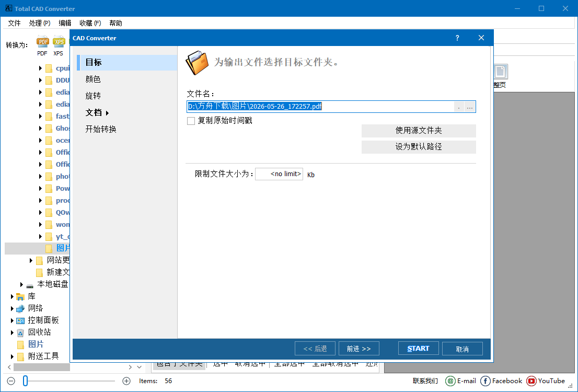Open the 文件 menu
The image size is (578, 392).
[15, 23]
